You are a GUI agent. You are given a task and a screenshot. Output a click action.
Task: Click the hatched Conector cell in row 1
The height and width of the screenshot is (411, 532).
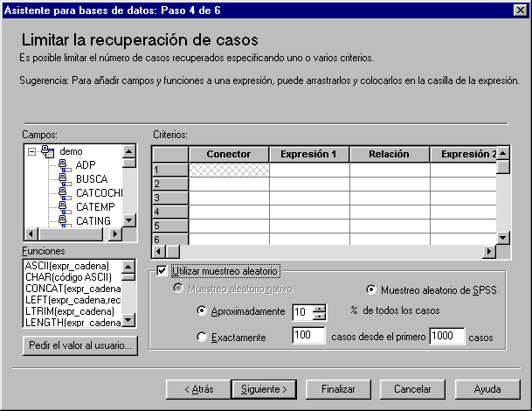[x=229, y=170]
